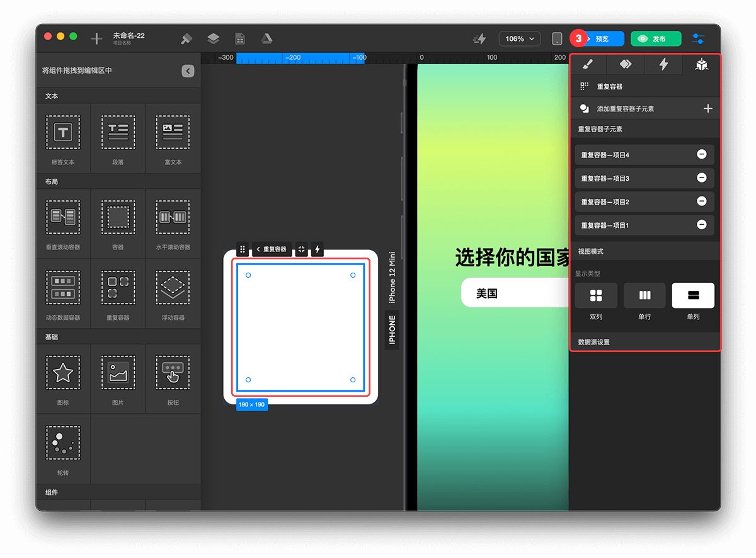Switch to the cube component tab
The height and width of the screenshot is (558, 756).
tap(701, 64)
